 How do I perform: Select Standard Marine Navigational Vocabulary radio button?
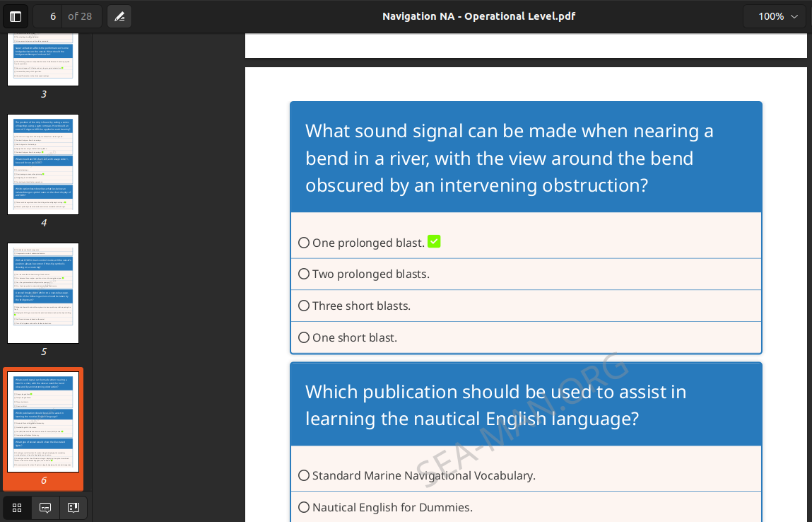coord(304,475)
